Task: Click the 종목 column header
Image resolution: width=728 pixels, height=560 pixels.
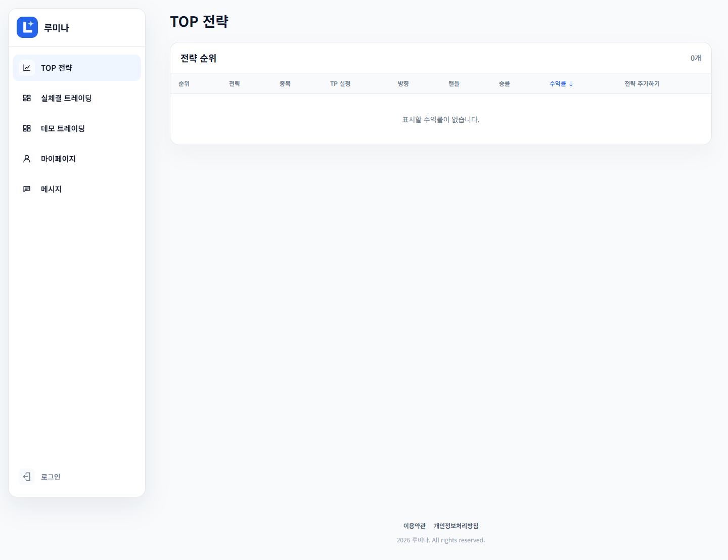Action: pyautogui.click(x=285, y=83)
